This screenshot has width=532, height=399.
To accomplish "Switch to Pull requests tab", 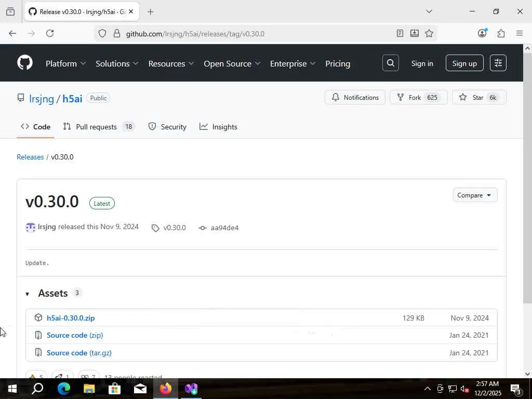I will tap(99, 127).
